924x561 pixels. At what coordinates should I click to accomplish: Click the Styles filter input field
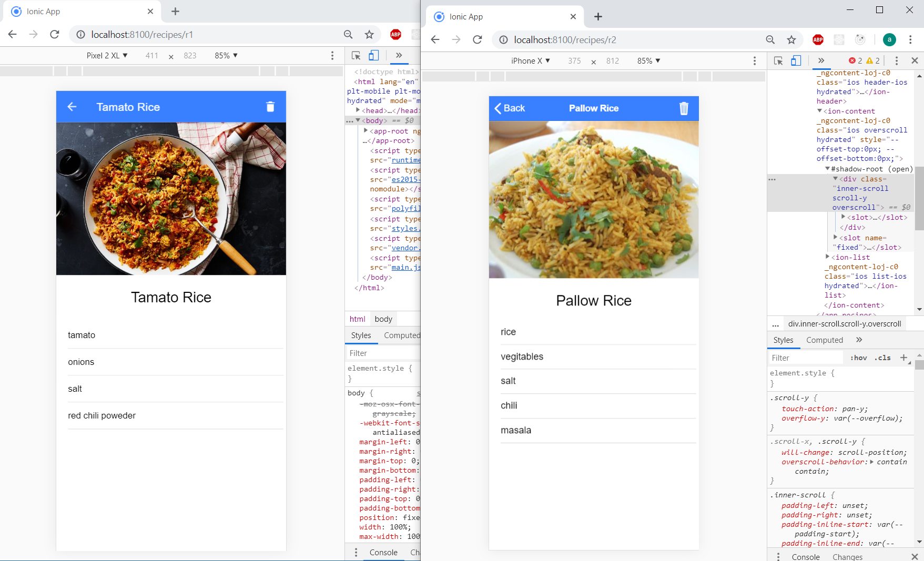(x=805, y=358)
